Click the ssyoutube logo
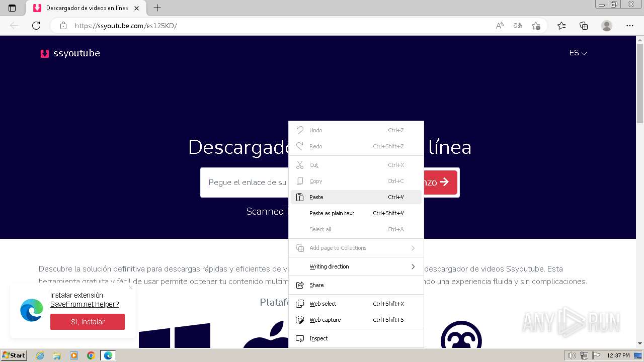This screenshot has width=644, height=362. tap(70, 53)
